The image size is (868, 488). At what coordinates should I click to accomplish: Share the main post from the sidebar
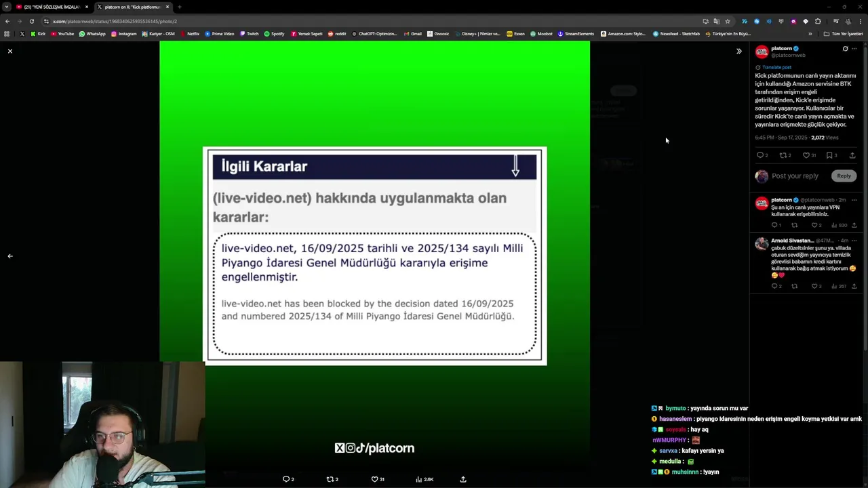[x=852, y=155]
